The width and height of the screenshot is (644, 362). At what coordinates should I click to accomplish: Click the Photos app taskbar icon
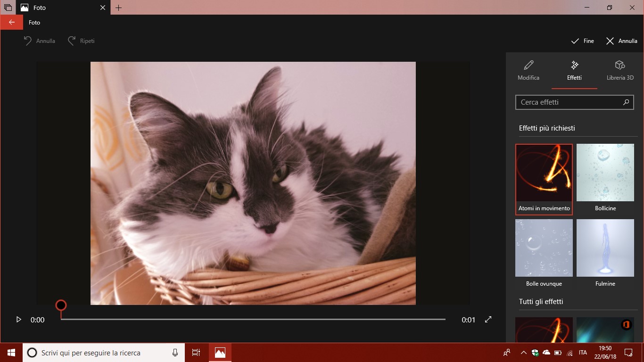click(220, 353)
